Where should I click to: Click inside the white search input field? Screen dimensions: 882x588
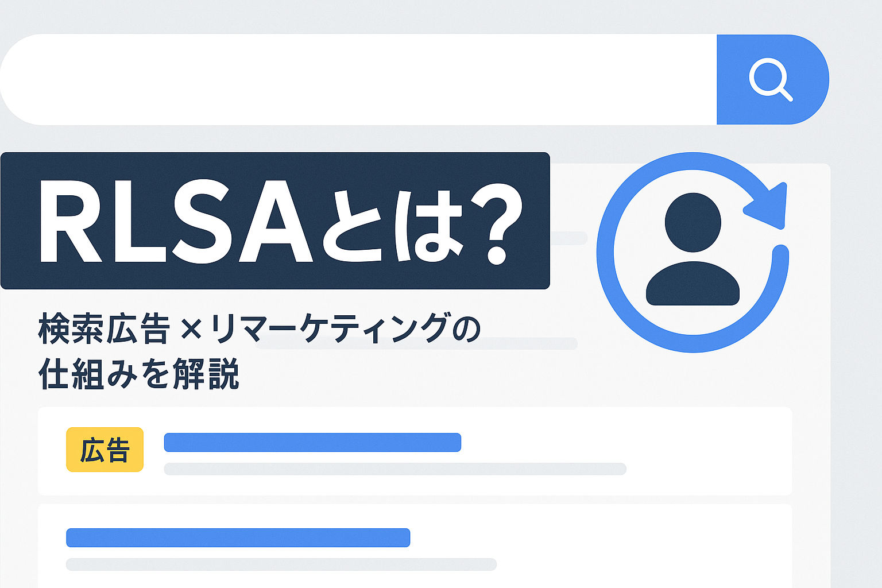click(x=356, y=79)
